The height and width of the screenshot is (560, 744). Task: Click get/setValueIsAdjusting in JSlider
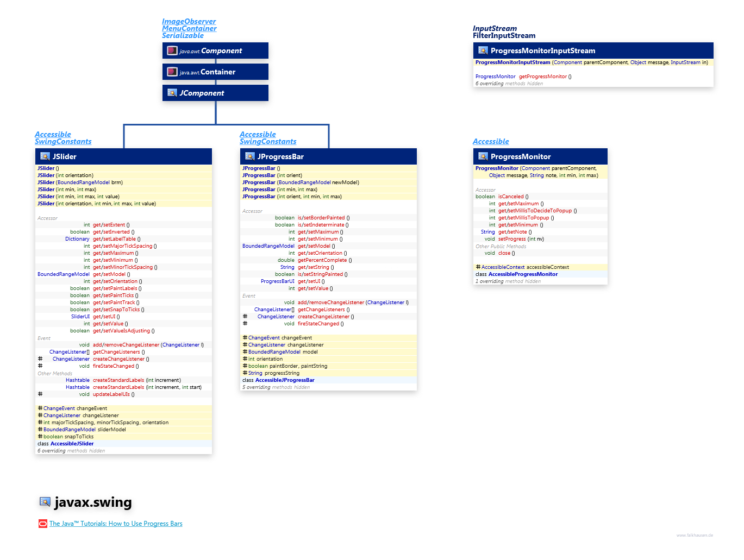122,331
